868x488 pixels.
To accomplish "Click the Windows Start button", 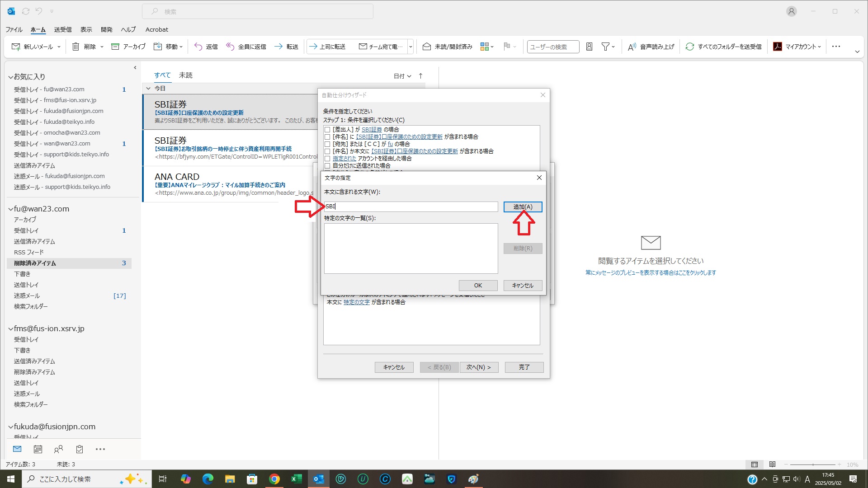I will tap(11, 479).
